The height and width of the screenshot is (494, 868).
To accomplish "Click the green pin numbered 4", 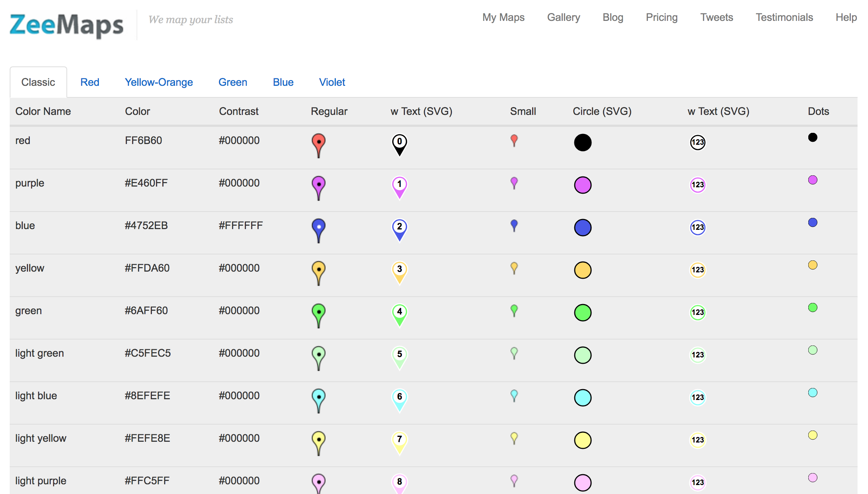I will [x=399, y=314].
